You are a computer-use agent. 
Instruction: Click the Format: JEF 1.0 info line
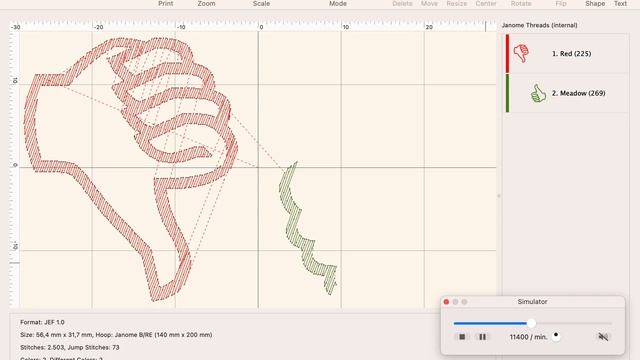[x=42, y=322]
